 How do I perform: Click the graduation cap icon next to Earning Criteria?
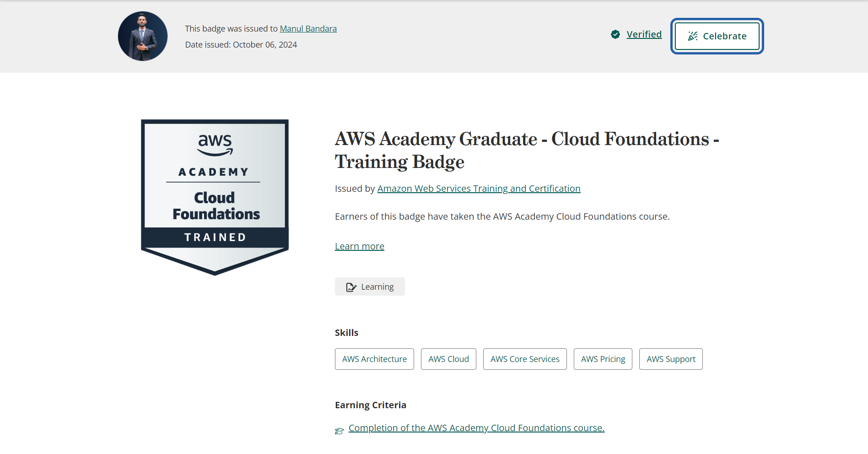tap(339, 431)
